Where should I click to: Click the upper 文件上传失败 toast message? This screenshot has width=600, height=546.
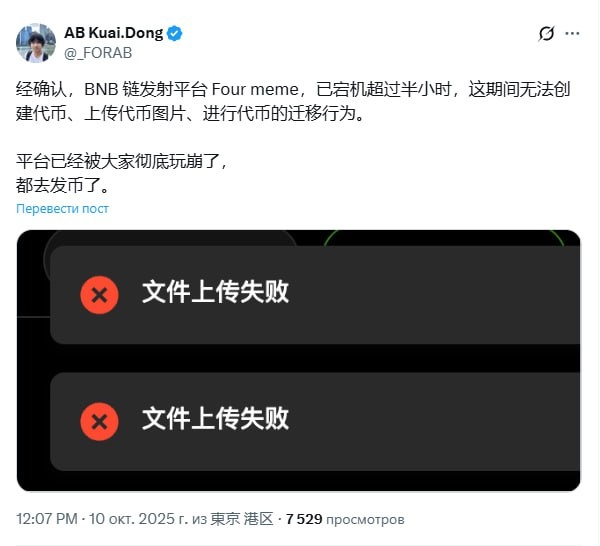315,295
